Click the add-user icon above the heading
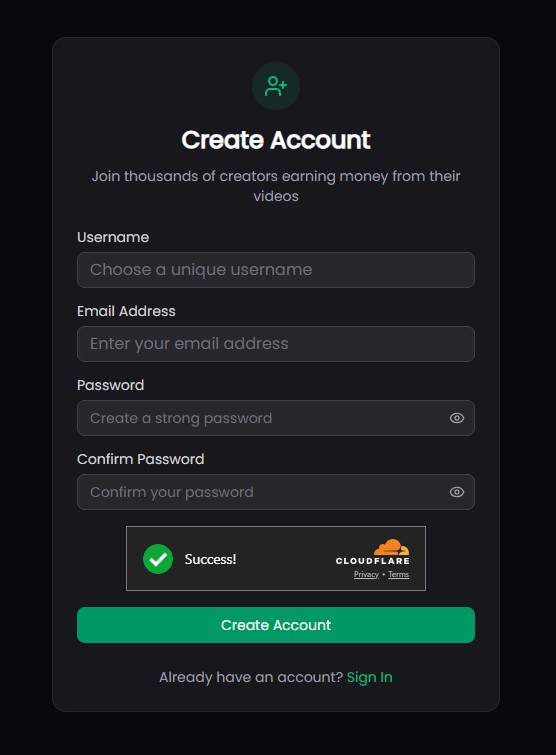The image size is (556, 755). 276,86
